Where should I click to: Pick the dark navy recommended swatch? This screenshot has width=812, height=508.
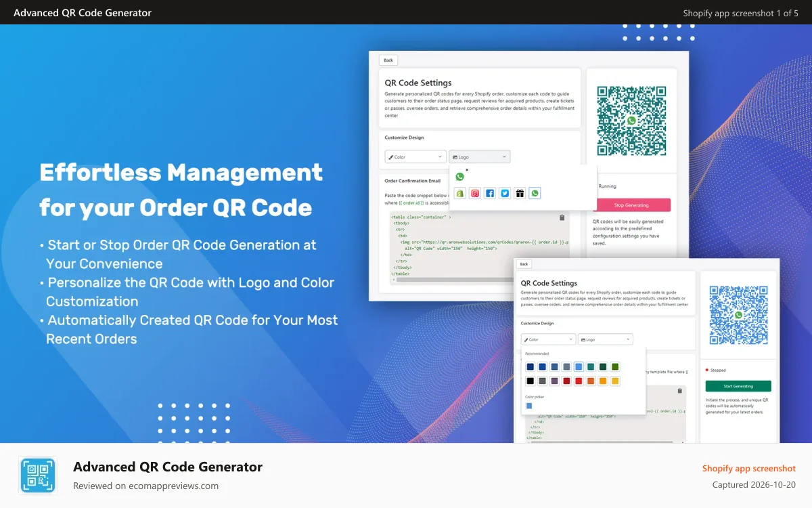coord(531,366)
